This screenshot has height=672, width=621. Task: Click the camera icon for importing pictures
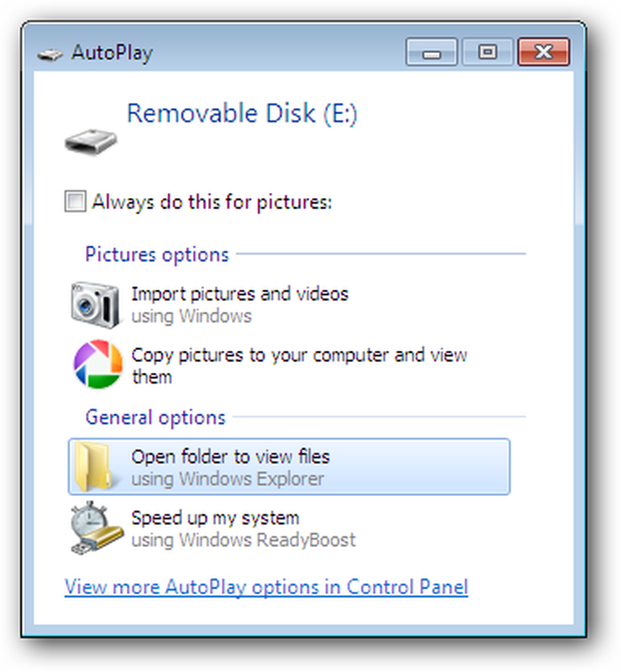click(x=95, y=304)
